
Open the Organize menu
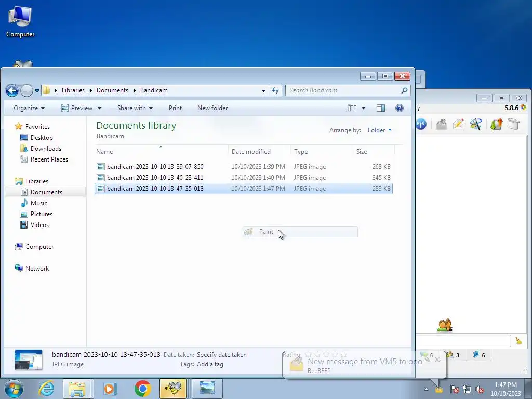[29, 108]
